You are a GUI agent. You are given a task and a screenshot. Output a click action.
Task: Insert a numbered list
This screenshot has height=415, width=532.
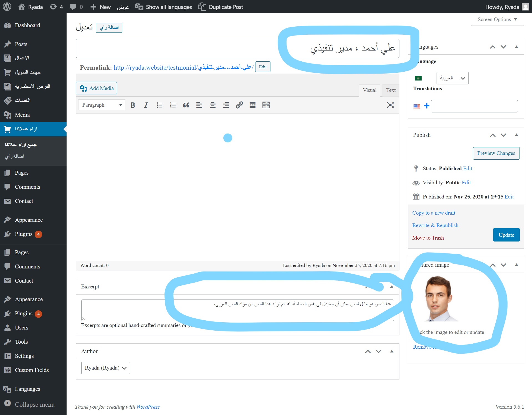click(x=173, y=105)
